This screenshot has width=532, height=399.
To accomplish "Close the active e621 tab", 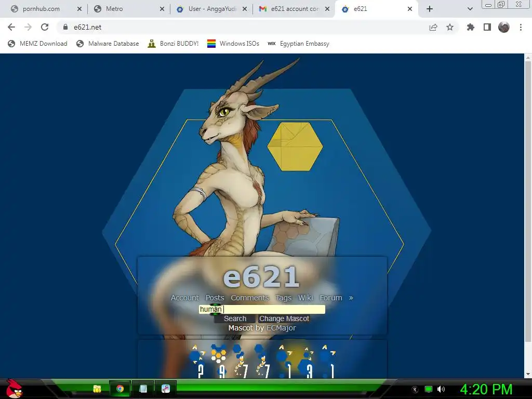I will click(x=410, y=9).
